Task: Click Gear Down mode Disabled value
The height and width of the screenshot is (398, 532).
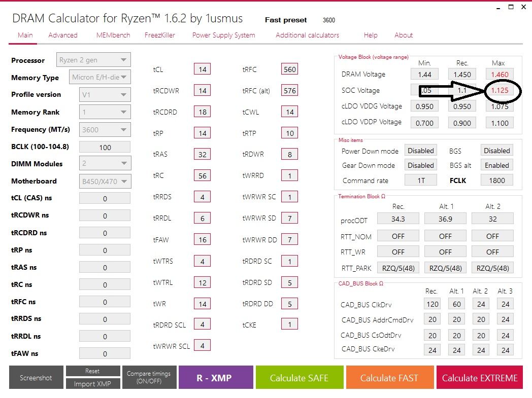Action: [x=421, y=165]
